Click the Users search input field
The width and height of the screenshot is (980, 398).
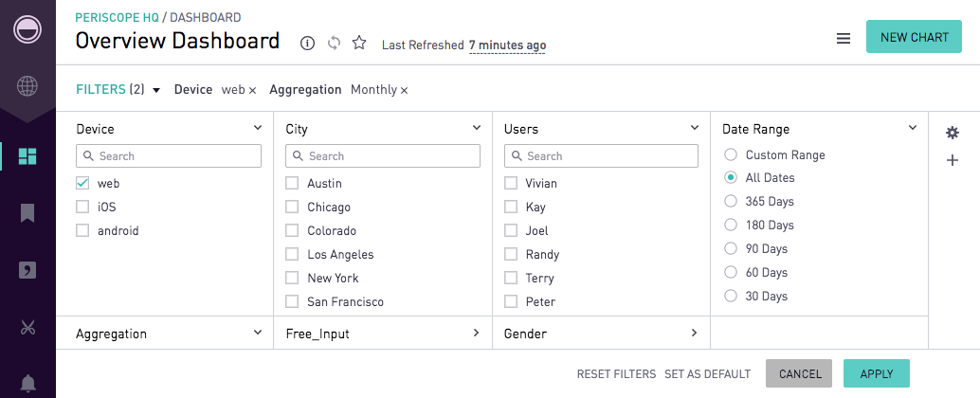[x=601, y=156]
